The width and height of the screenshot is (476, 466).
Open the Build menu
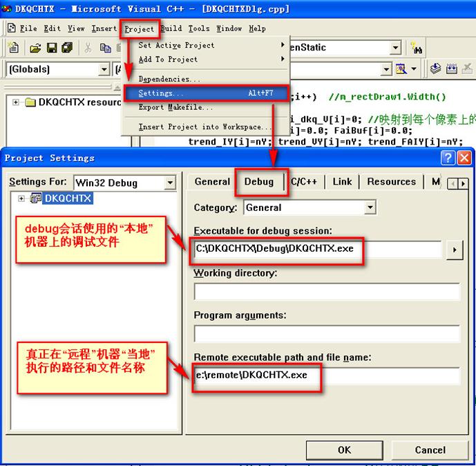point(171,28)
